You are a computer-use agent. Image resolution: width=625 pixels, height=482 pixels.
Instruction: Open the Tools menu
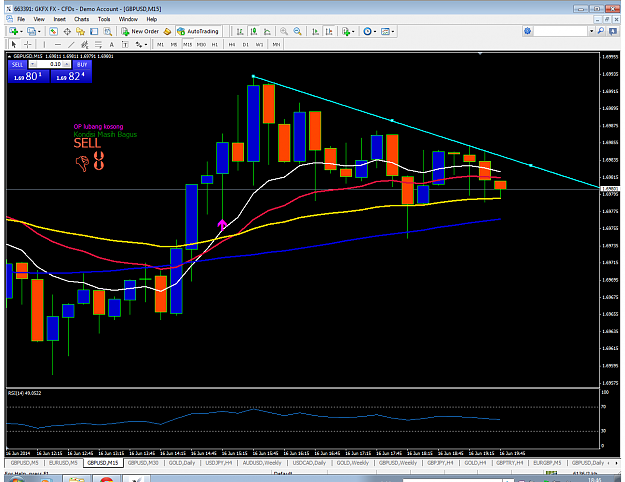(x=104, y=19)
